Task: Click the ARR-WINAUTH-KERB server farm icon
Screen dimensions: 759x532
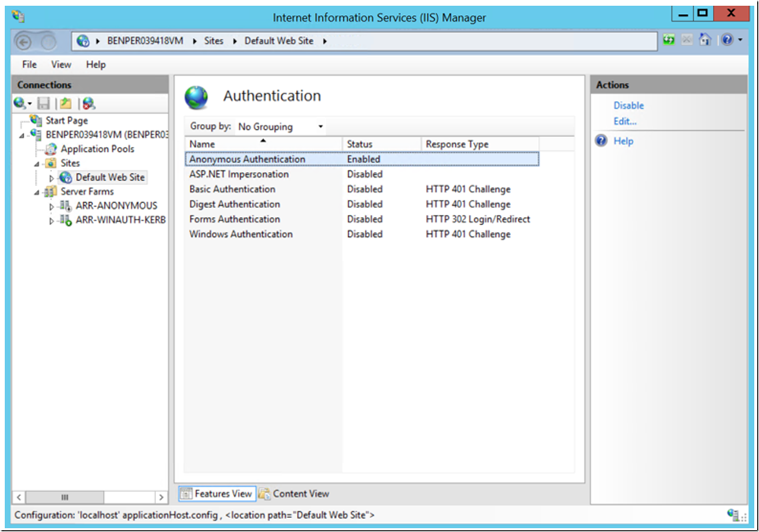Action: click(66, 220)
